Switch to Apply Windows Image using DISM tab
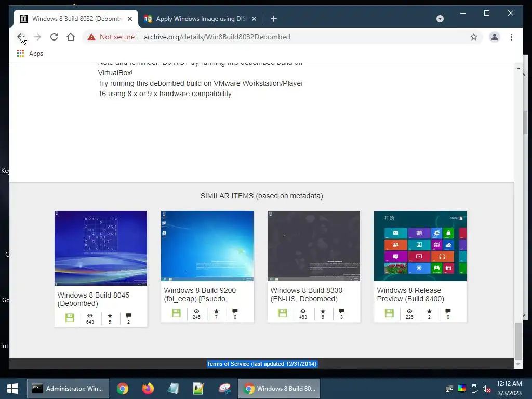The height and width of the screenshot is (399, 532). pos(200,19)
